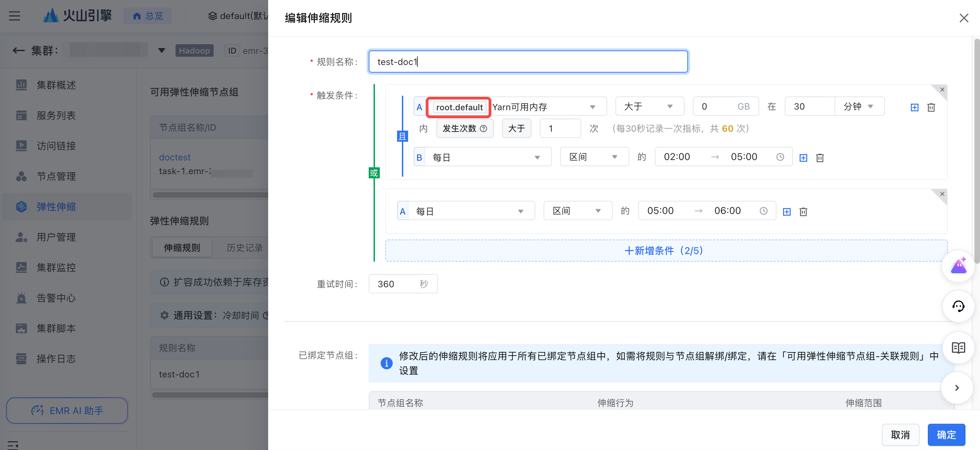980x450 pixels.
Task: Click the 火山引擎 logo
Action: (x=77, y=16)
